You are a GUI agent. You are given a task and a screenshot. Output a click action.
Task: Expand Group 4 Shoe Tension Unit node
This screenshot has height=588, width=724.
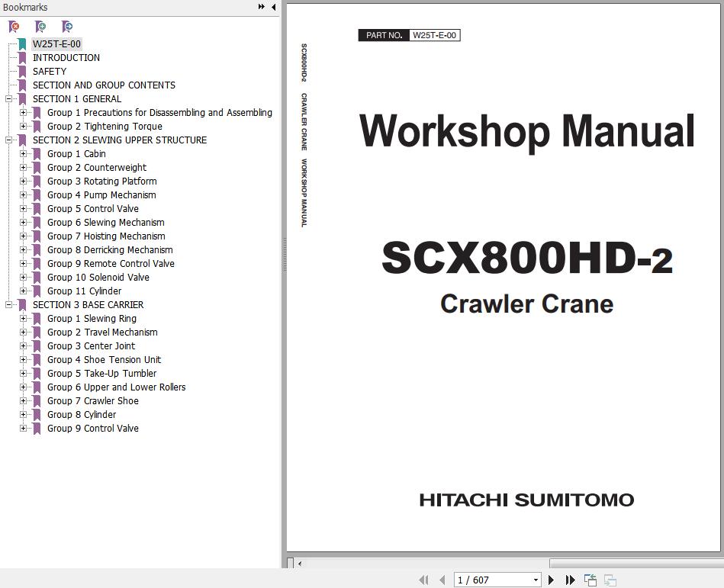coord(23,359)
